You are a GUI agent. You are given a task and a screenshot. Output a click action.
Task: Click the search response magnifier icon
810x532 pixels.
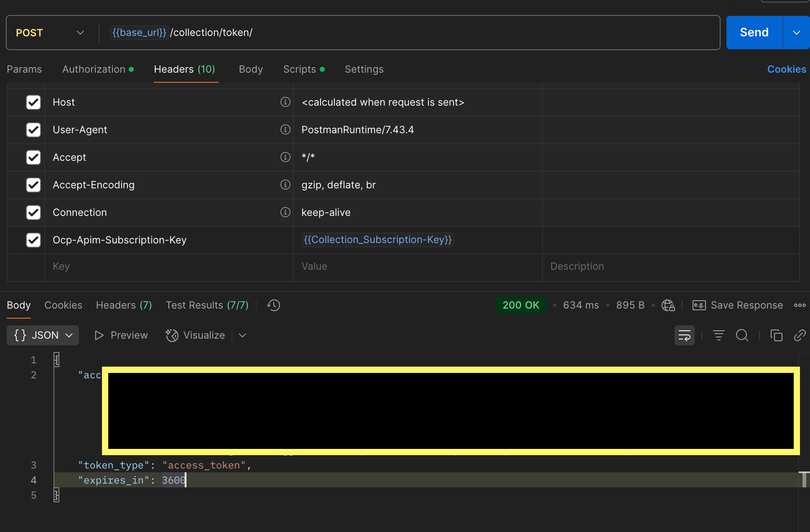click(742, 335)
